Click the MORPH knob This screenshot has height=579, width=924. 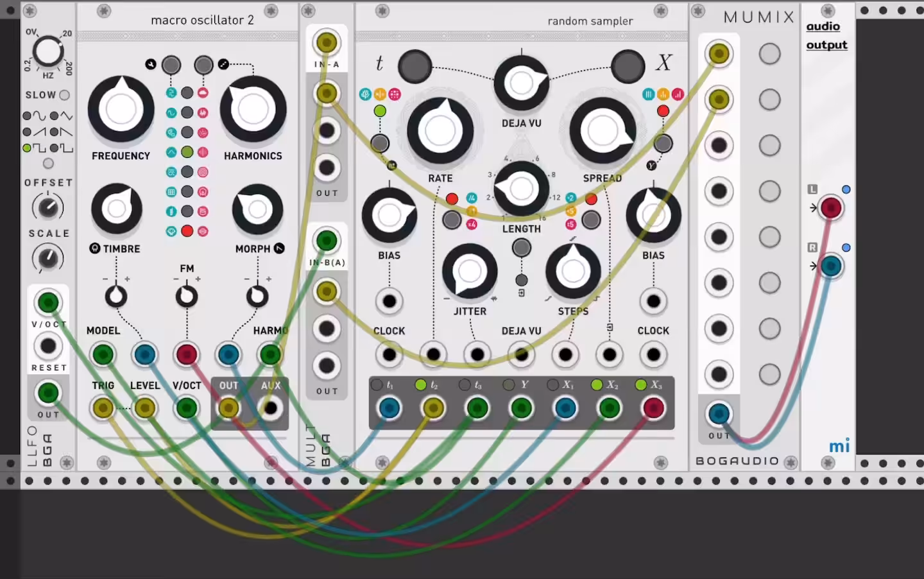[257, 209]
